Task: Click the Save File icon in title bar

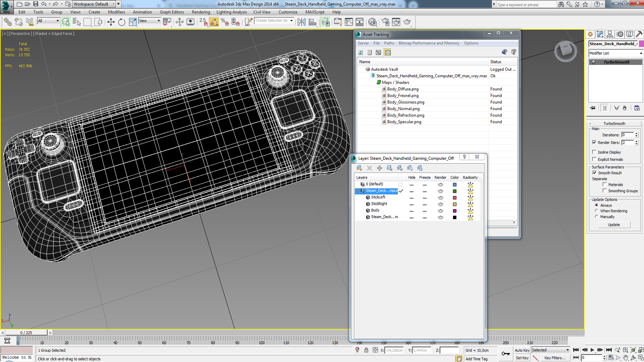Action: tap(36, 4)
